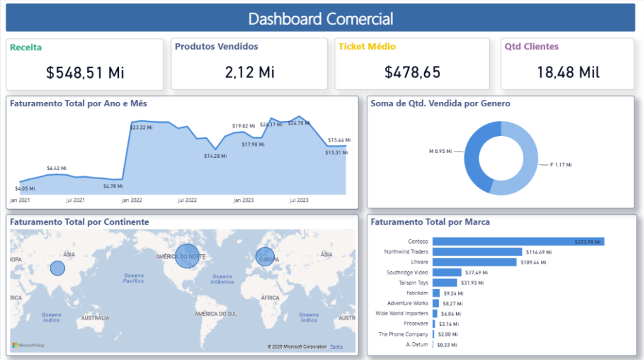Click the $17,98 Mi data label

click(253, 144)
